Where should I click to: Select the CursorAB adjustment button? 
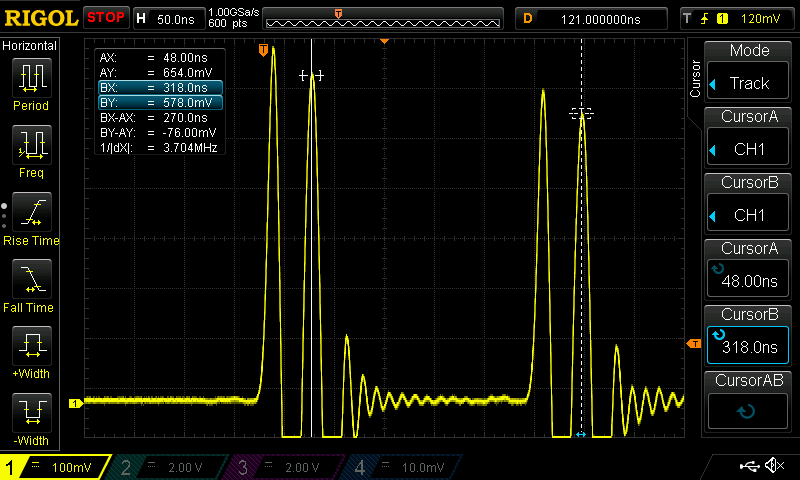click(749, 400)
